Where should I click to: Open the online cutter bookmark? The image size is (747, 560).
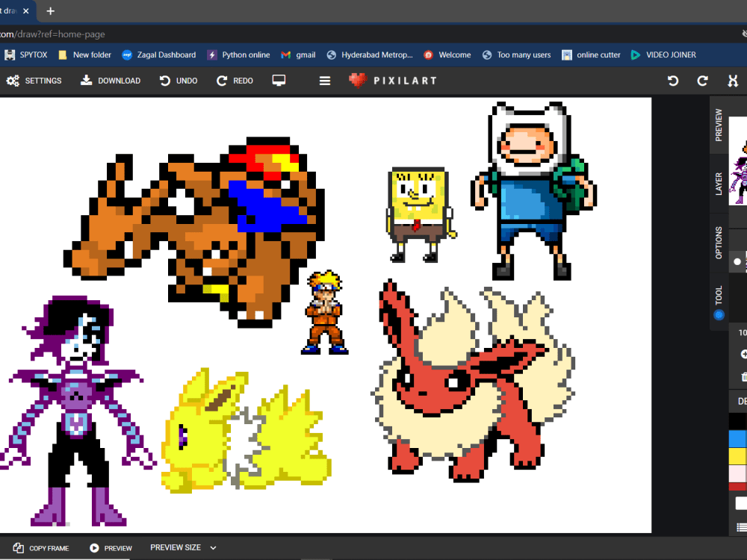click(591, 55)
